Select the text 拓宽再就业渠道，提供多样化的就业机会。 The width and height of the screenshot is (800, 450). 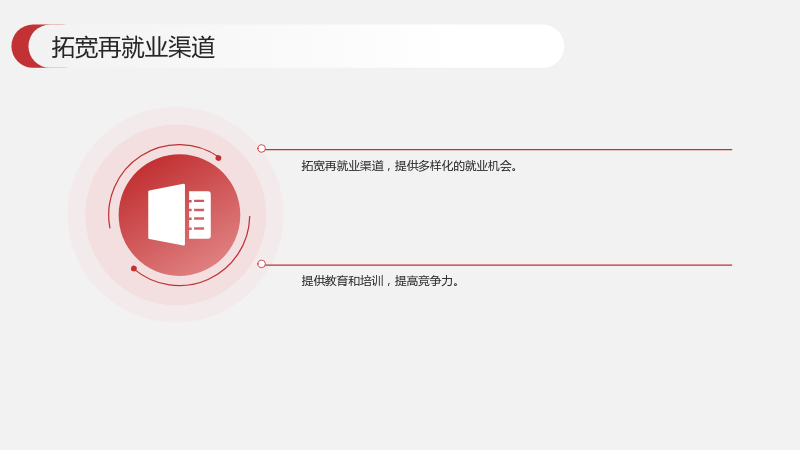click(x=409, y=166)
